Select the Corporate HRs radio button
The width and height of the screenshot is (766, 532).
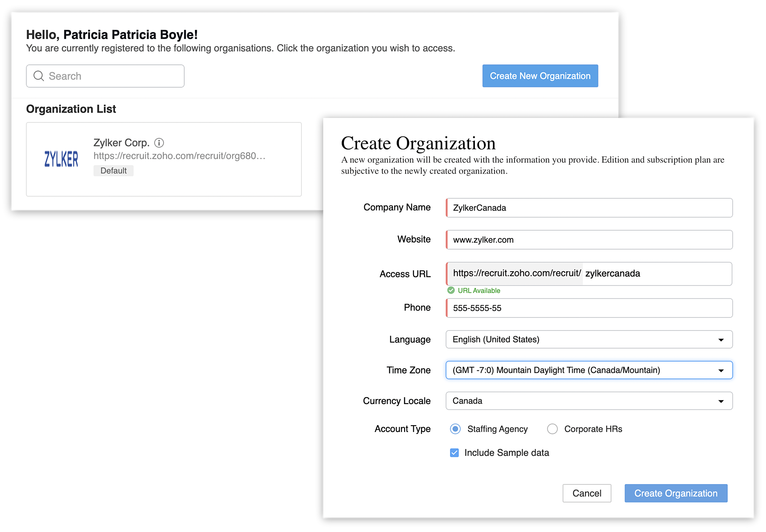click(x=552, y=429)
